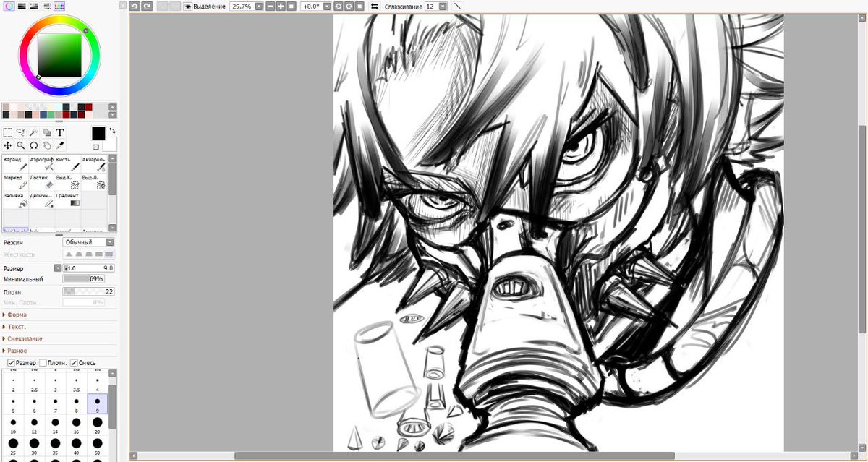This screenshot has width=868, height=462.
Task: Click the undo arrow in toolbar
Action: (x=135, y=6)
